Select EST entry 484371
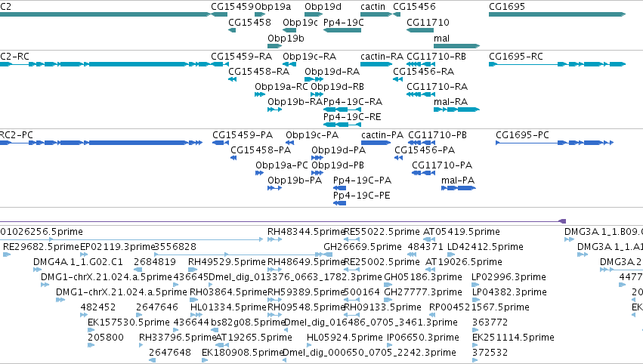Viewport: 643px width, 364px height. tap(411, 255)
